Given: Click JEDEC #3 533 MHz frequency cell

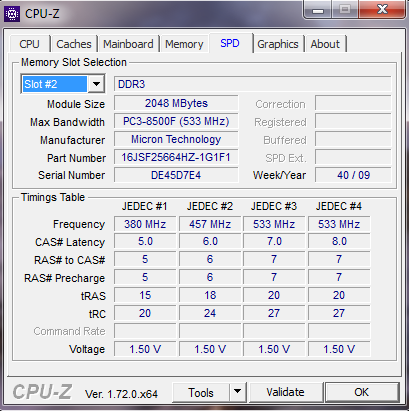Looking at the screenshot, I should coord(274,224).
